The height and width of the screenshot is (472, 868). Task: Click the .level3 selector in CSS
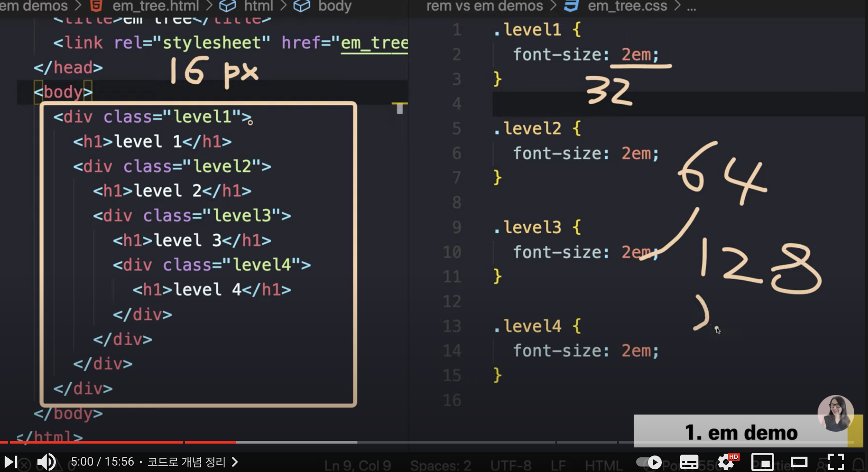(527, 227)
